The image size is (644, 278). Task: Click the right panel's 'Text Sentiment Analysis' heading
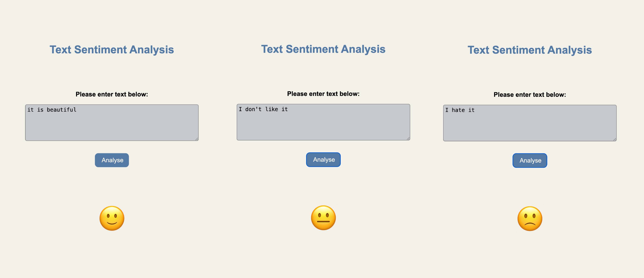pos(530,50)
